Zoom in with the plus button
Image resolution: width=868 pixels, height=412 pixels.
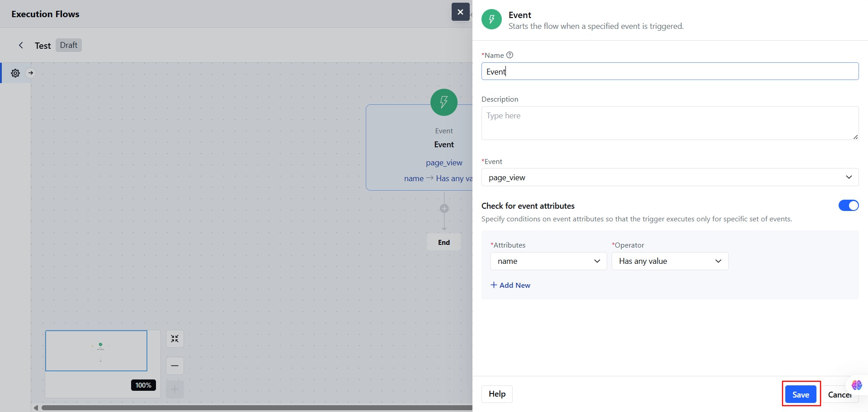pyautogui.click(x=175, y=389)
